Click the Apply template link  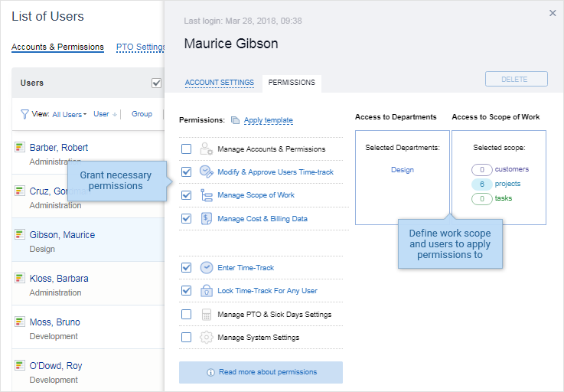point(269,120)
